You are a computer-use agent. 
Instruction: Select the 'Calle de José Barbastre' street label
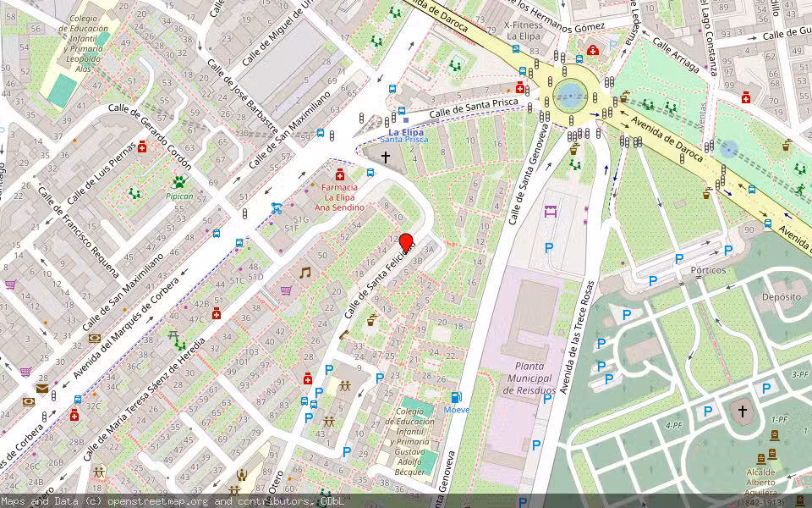coord(242,96)
